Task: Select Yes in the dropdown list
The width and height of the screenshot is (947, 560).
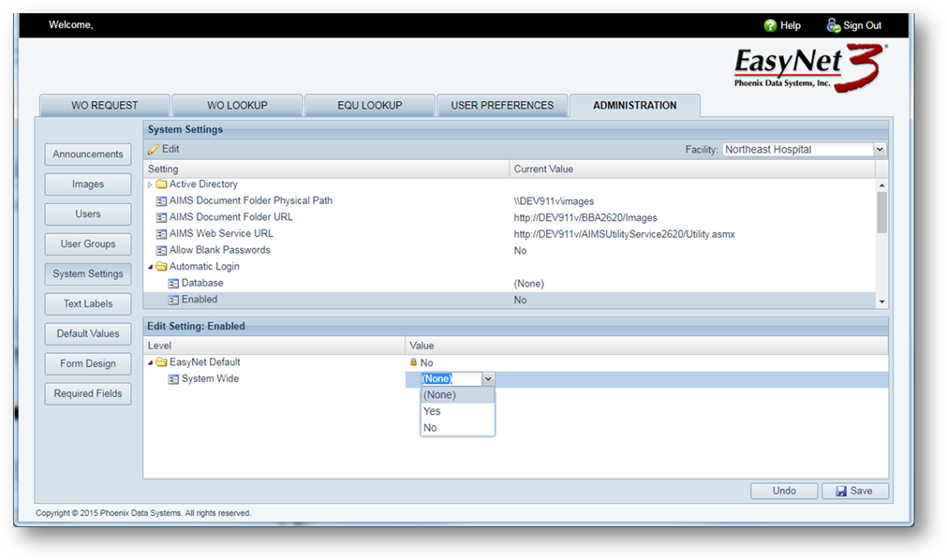Action: 432,411
